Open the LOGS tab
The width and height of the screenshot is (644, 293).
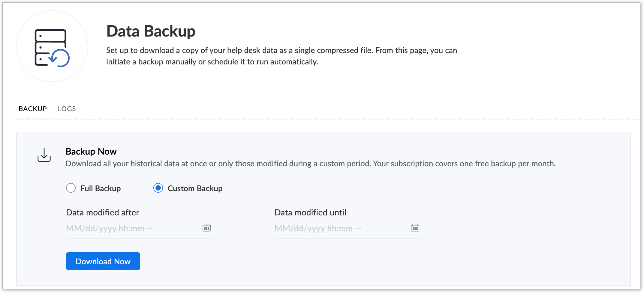point(67,109)
